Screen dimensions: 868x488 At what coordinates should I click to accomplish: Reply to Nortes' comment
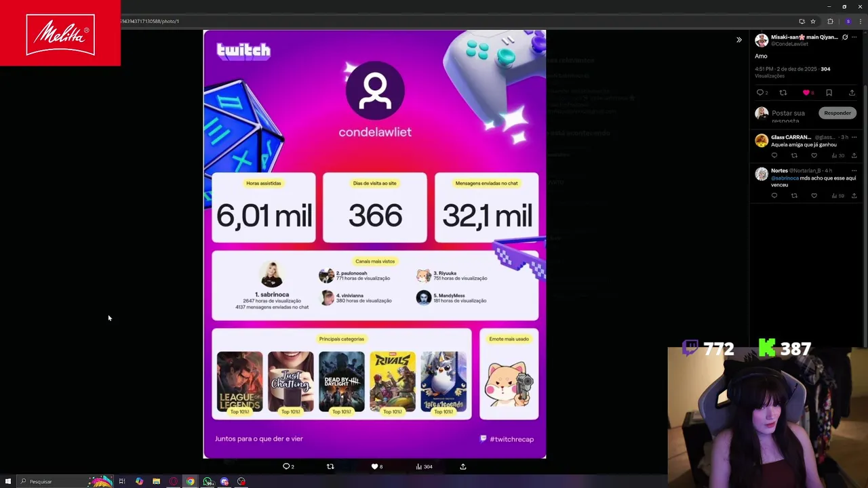(774, 196)
